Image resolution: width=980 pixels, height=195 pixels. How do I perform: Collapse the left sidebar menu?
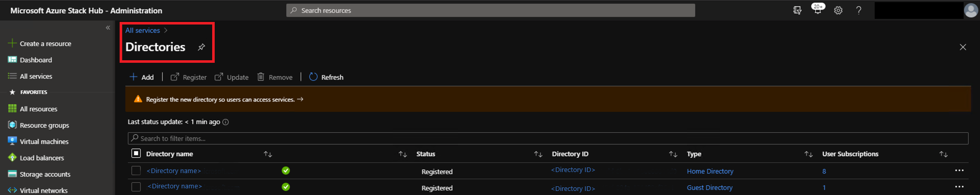tap(108, 28)
